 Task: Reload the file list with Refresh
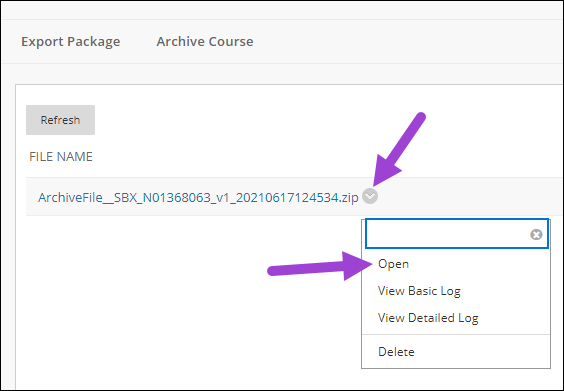tap(60, 120)
